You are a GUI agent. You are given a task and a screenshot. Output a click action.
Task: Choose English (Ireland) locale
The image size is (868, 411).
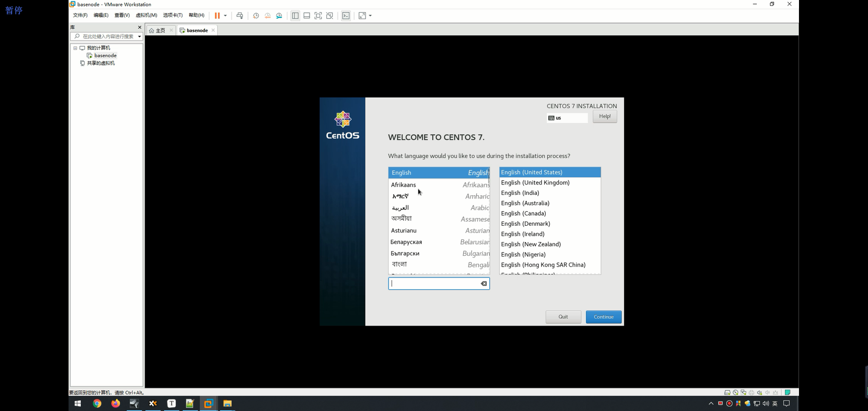550,234
